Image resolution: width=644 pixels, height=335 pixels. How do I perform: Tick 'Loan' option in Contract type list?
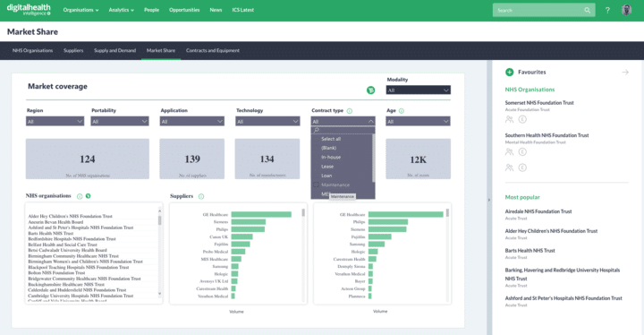click(x=326, y=176)
